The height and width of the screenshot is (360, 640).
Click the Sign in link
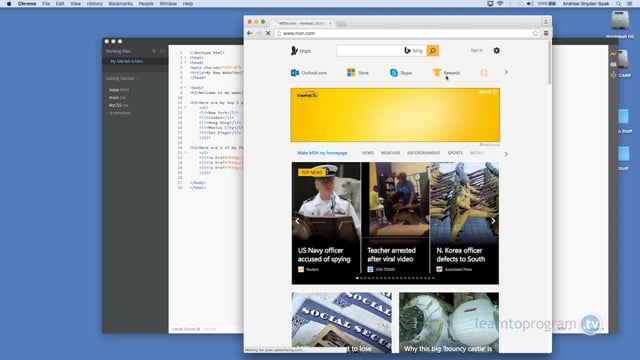click(x=476, y=50)
